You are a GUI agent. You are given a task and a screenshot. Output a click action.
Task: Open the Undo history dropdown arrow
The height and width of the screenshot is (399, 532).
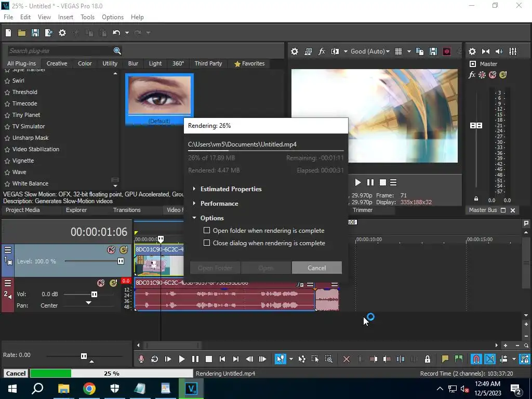[127, 33]
